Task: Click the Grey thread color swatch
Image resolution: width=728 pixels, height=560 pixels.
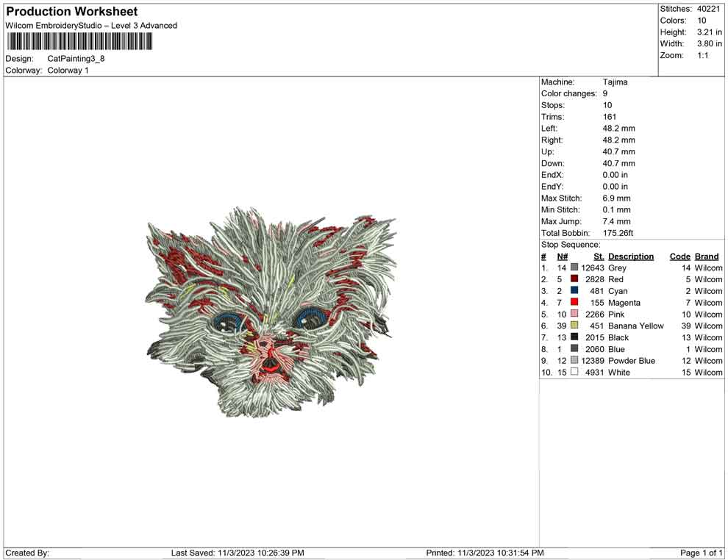Action: click(574, 268)
